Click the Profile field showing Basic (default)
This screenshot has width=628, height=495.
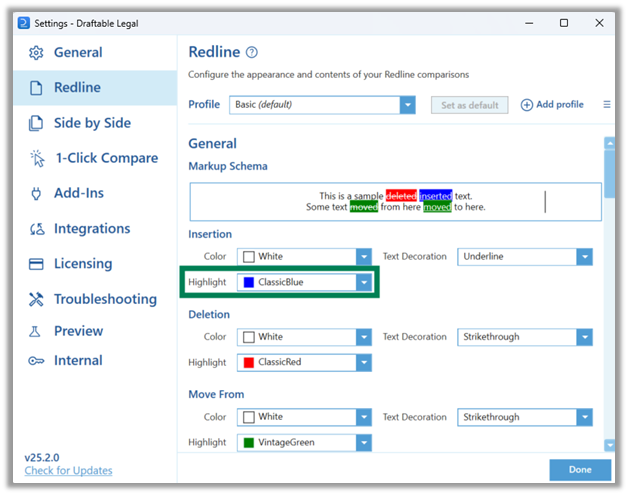(322, 105)
